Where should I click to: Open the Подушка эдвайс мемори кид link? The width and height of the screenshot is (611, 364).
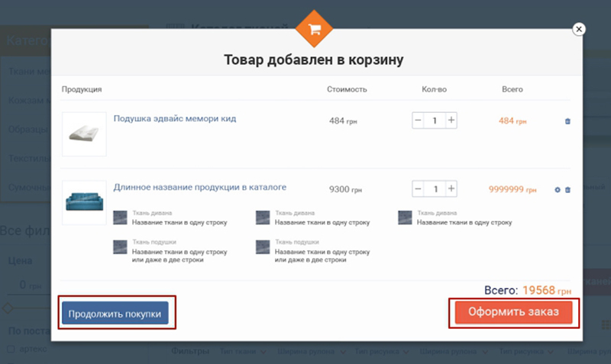click(175, 119)
